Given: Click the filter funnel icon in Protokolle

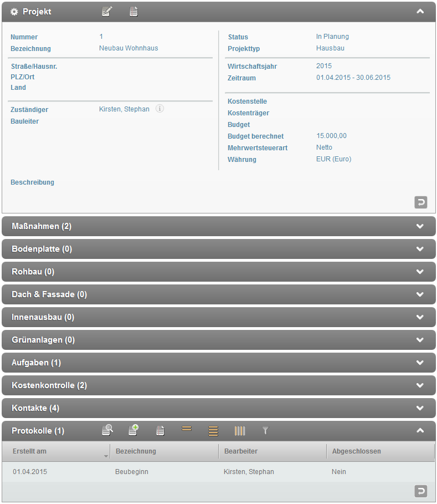Looking at the screenshot, I should (265, 430).
